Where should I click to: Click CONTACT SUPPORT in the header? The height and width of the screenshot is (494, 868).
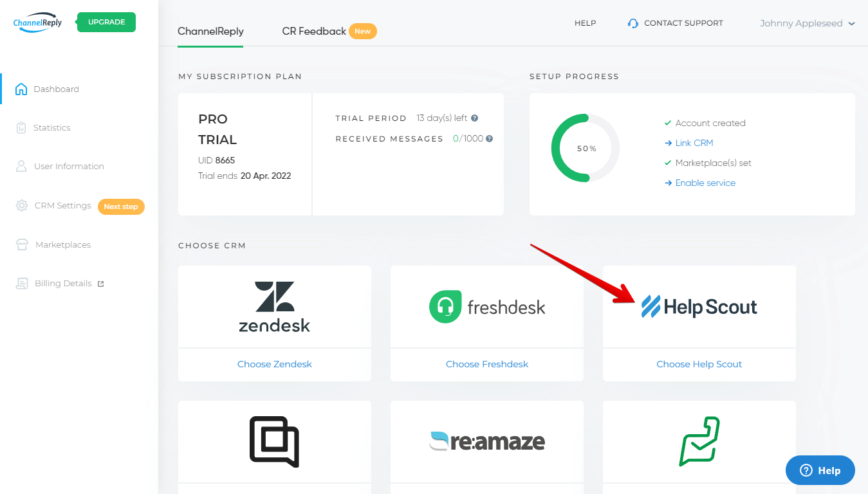pyautogui.click(x=683, y=23)
